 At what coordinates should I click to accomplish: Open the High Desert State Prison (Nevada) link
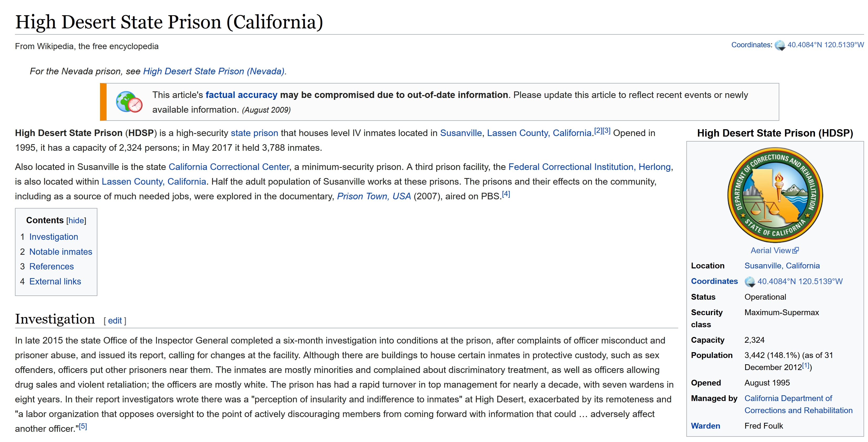214,71
